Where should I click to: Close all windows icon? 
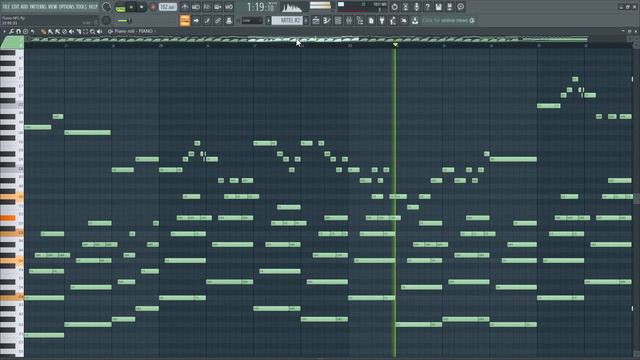[x=404, y=20]
